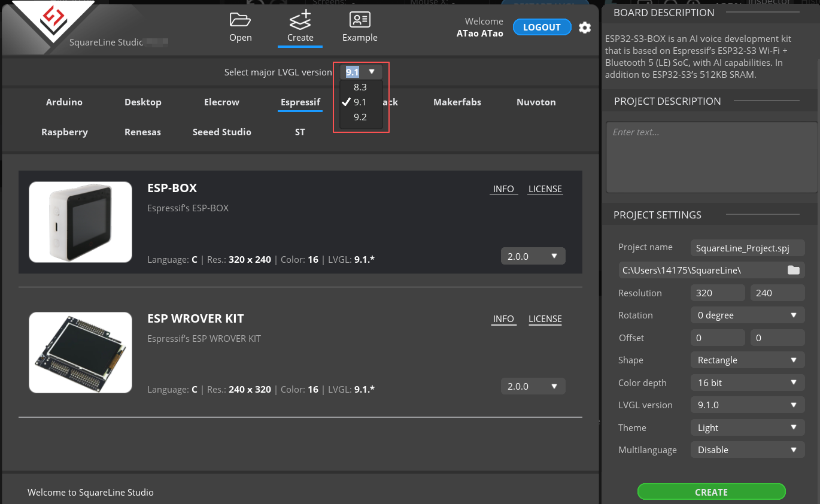The image size is (820, 504).
Task: Click the PROJECT SETTINGS heading
Action: coord(657,215)
